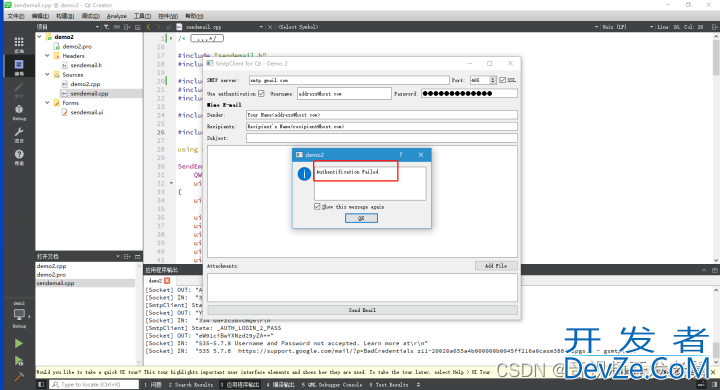Image resolution: width=720 pixels, height=390 pixels.
Task: Close sendemail.cpp document with X in editor toolbar
Action: point(270,27)
